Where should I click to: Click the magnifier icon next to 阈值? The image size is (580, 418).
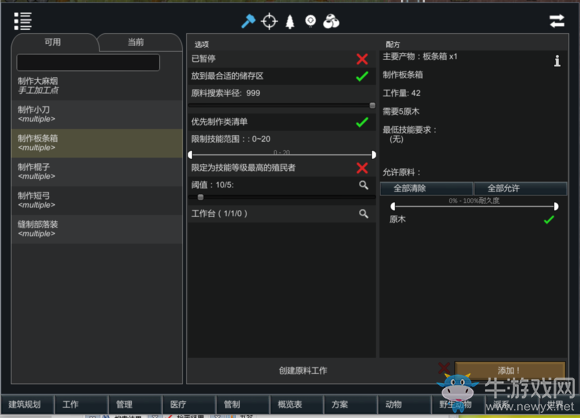pyautogui.click(x=364, y=185)
